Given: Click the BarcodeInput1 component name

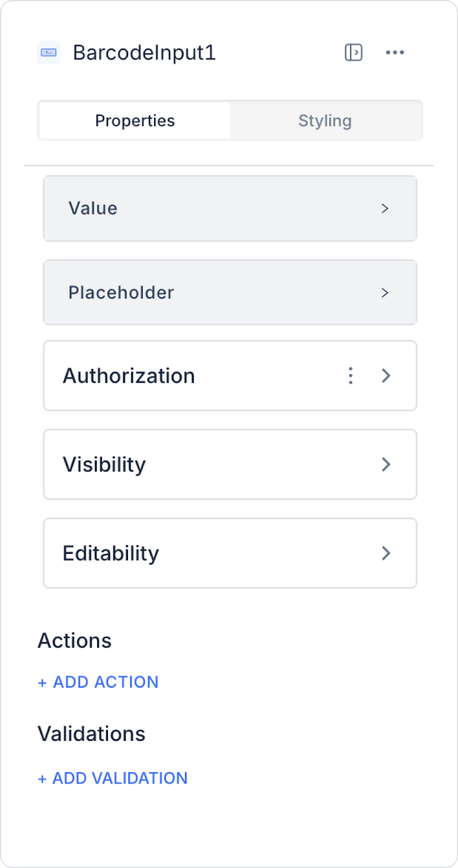Looking at the screenshot, I should (x=144, y=53).
